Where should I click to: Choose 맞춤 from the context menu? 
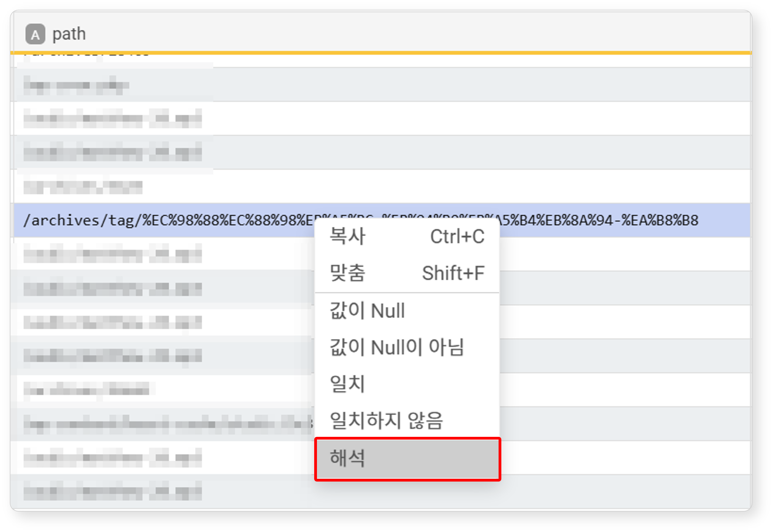tap(407, 273)
